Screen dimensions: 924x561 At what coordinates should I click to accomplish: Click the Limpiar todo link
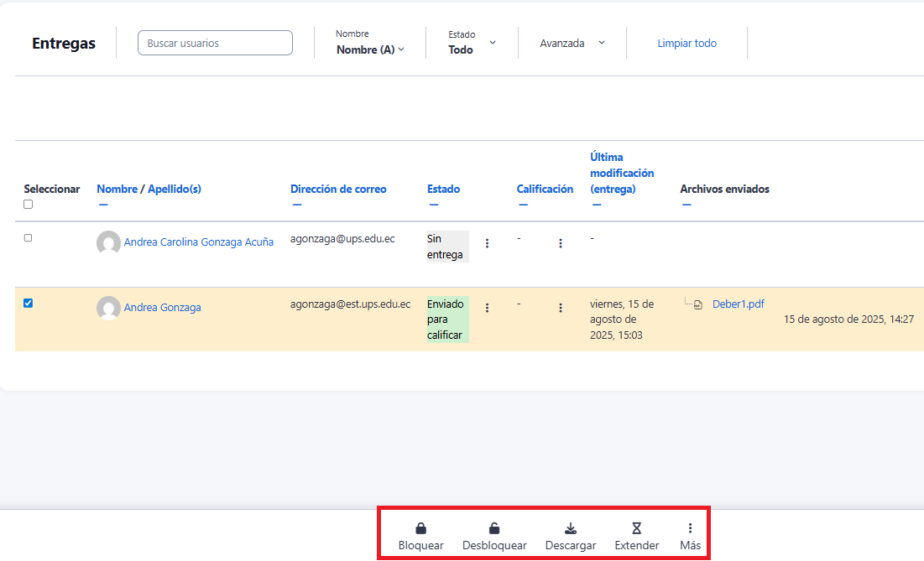tap(686, 43)
